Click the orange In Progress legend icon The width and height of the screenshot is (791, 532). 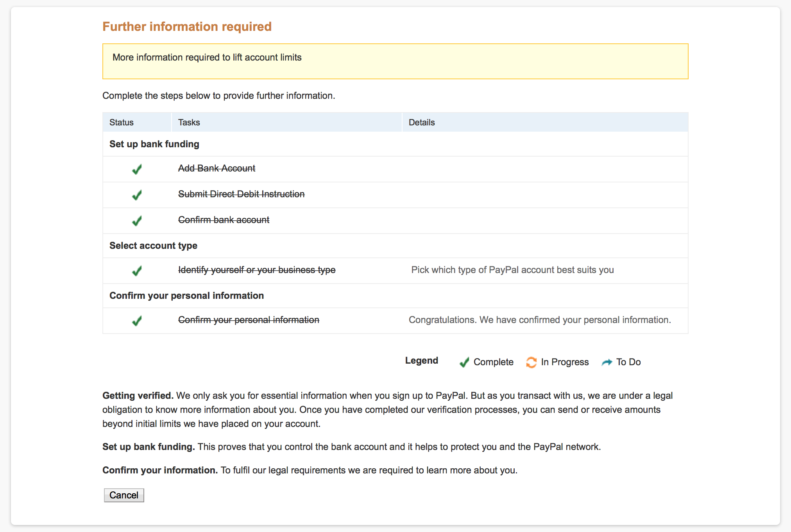coord(531,362)
